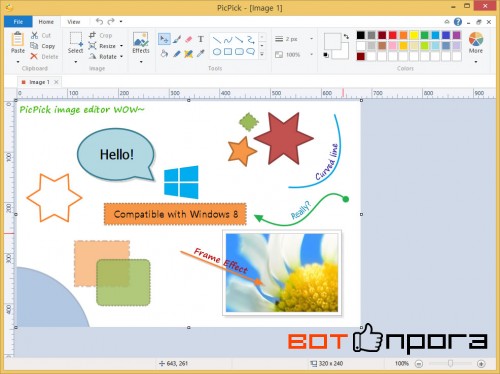Screen dimensions: 500x374
Task: Click the Undo arrow in quick access
Action: [x=99, y=21]
